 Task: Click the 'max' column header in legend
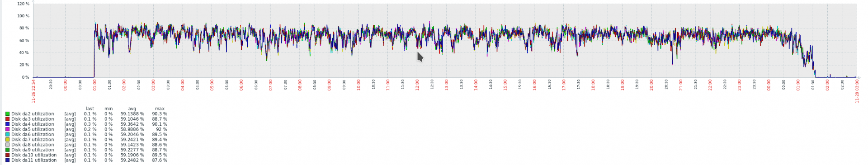(160, 109)
